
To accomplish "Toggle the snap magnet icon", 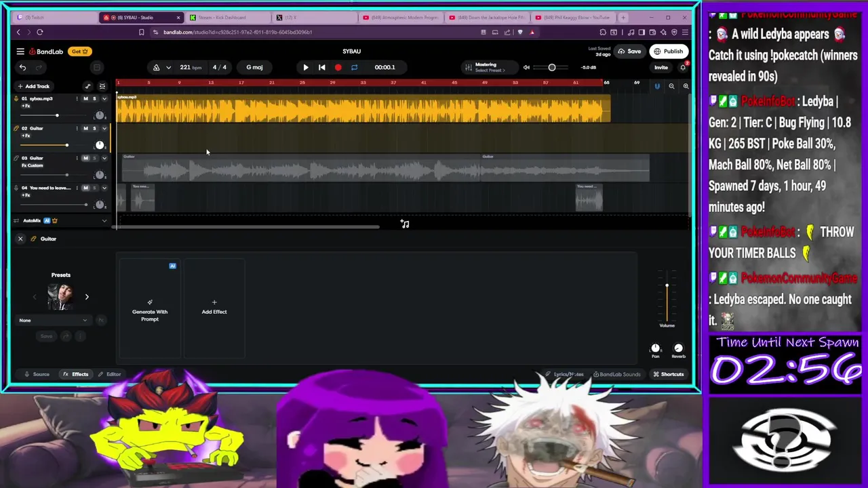I will pyautogui.click(x=656, y=86).
